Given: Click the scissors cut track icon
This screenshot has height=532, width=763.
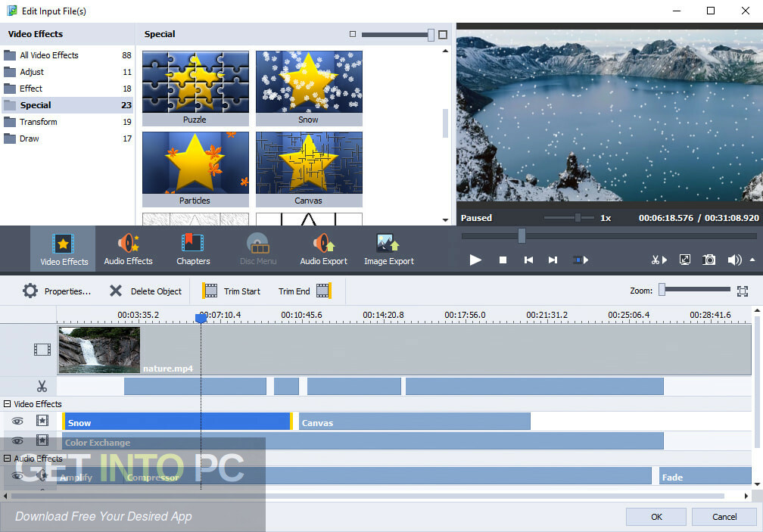Looking at the screenshot, I should pos(42,387).
